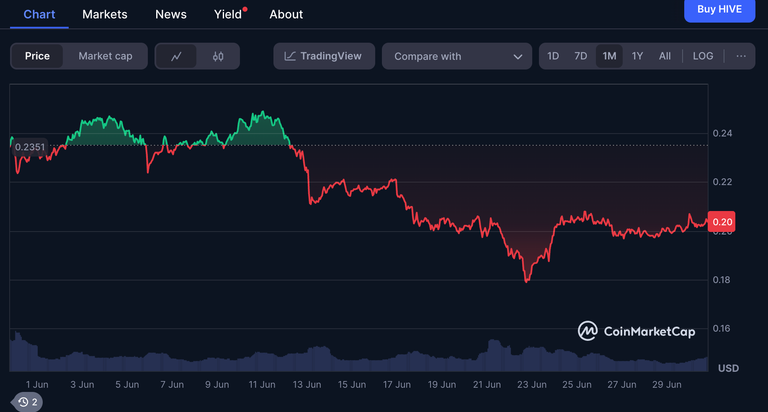Open the history clock badge showing 2
Viewport: 768px width, 412px height.
click(x=28, y=402)
